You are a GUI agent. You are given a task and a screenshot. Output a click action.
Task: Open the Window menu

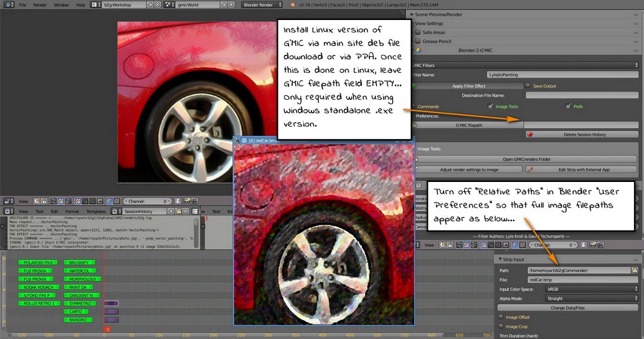pos(61,5)
